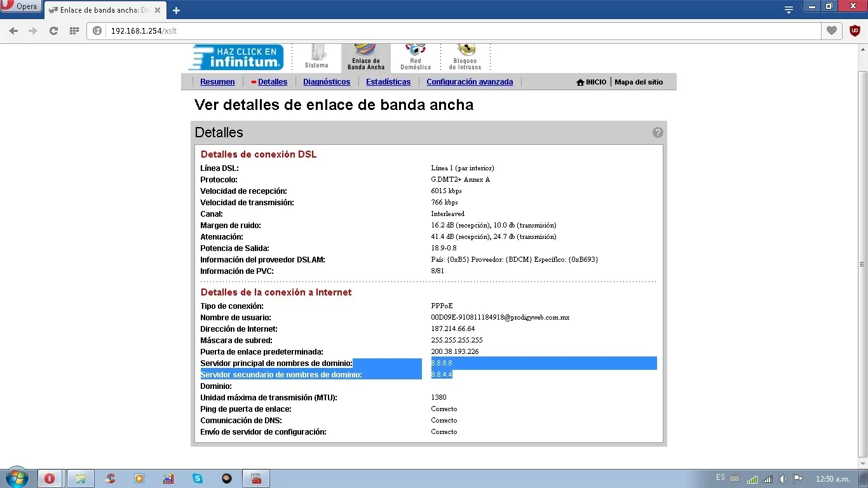868x488 pixels.
Task: Open the Estadísticas link
Action: coord(388,82)
